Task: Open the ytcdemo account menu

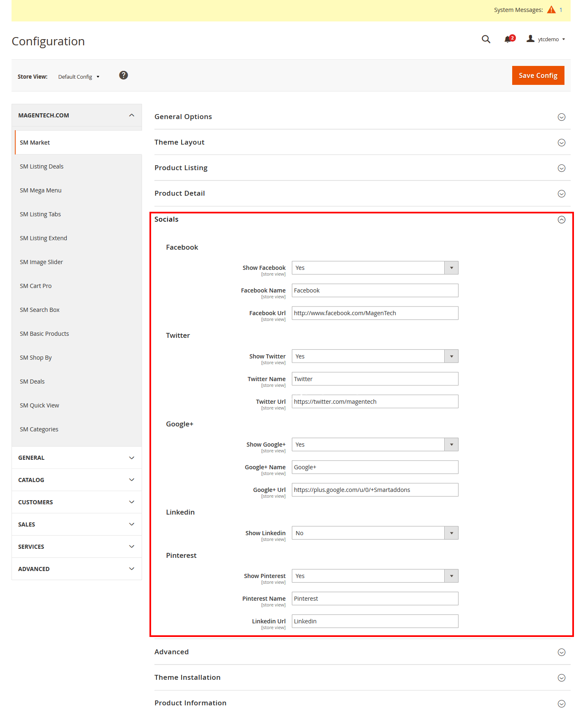Action: [546, 39]
